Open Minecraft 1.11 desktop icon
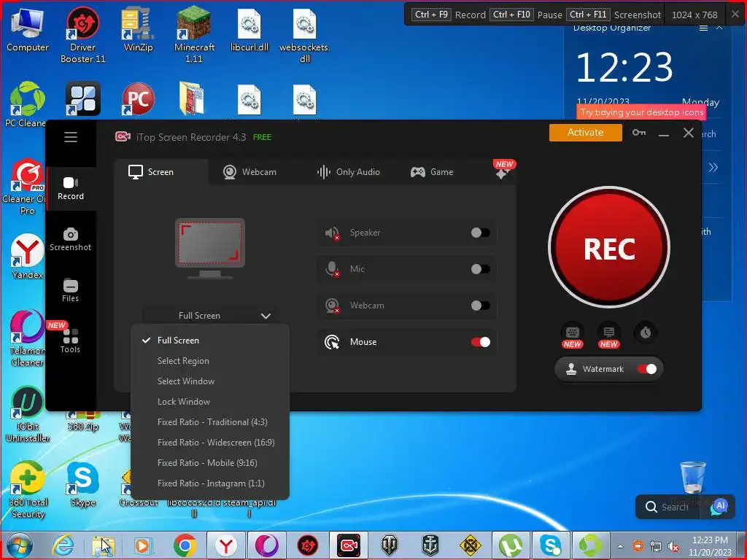The width and height of the screenshot is (747, 560). pos(194,36)
